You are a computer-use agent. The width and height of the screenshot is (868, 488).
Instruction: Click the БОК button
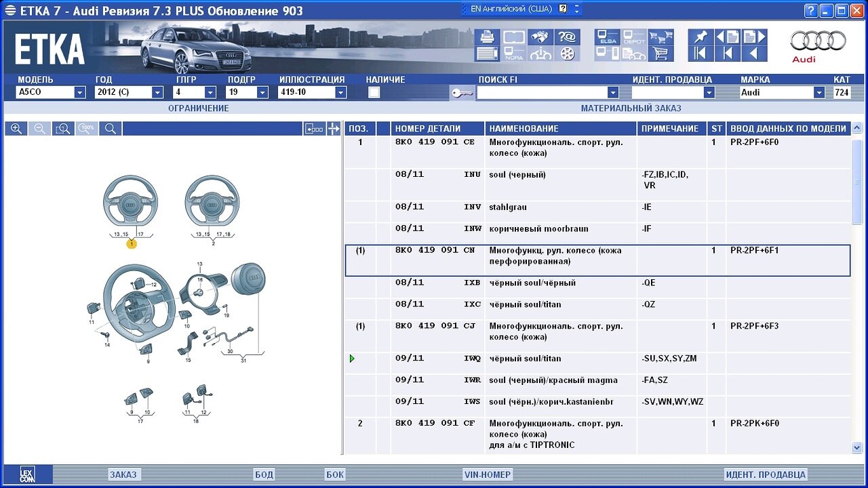(335, 474)
